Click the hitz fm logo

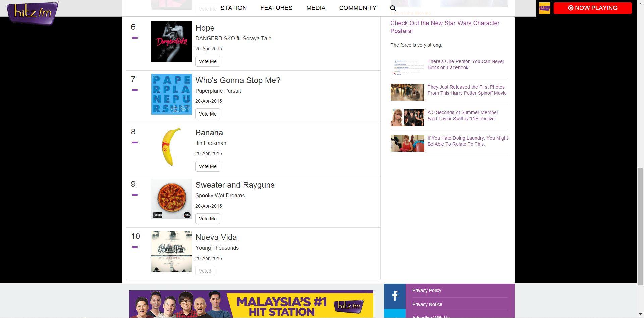coord(33,13)
